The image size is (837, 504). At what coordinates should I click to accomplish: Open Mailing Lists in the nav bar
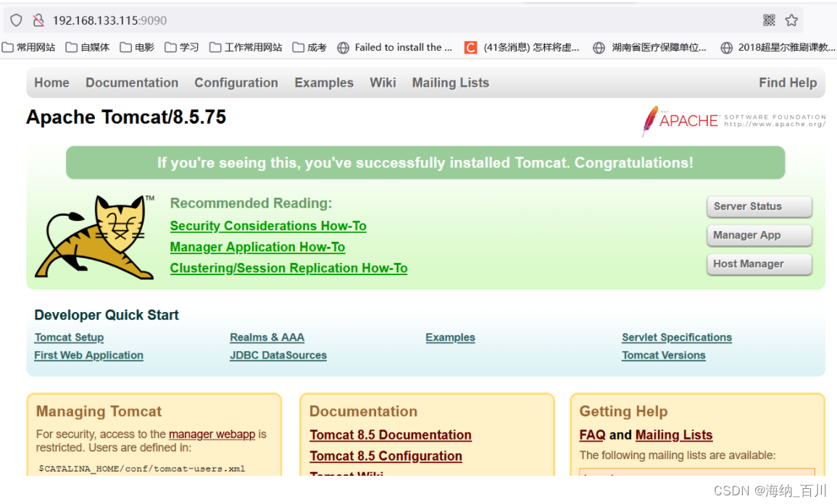(x=451, y=83)
